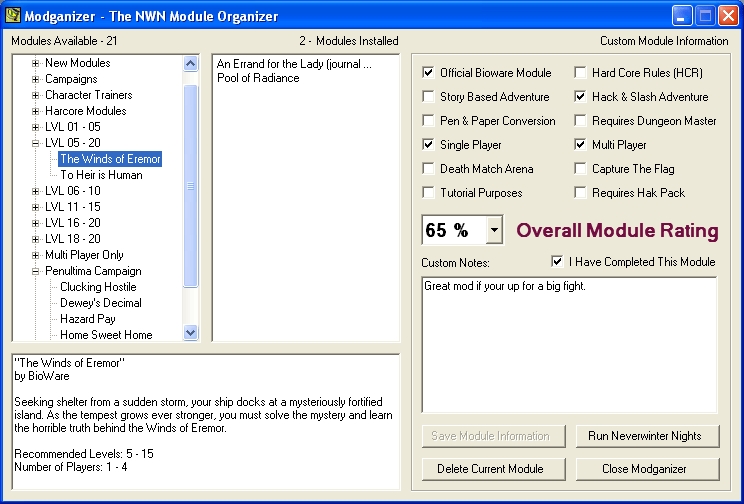Uncheck Official Bioware Module checkbox
This screenshot has height=504, width=744.
429,73
